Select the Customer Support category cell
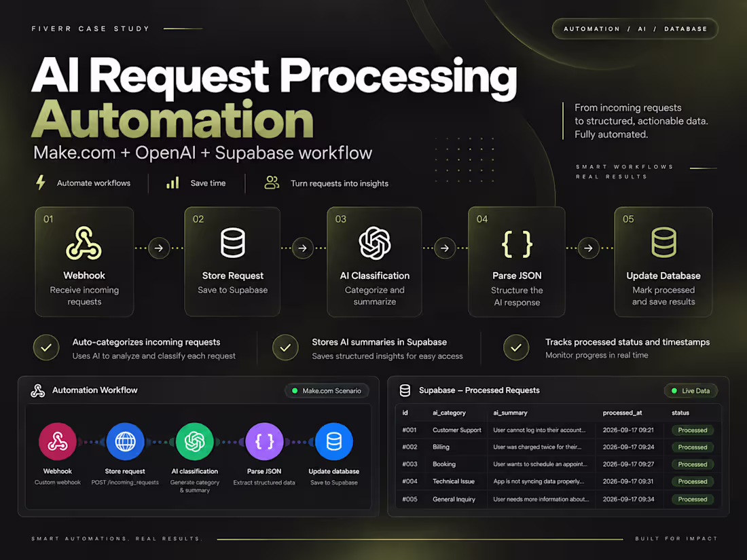The height and width of the screenshot is (560, 747). (x=457, y=430)
